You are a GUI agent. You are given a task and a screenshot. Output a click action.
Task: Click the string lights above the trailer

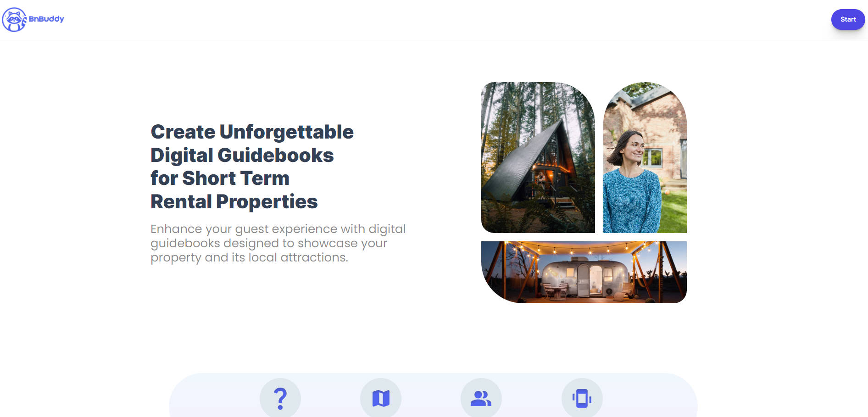point(583,250)
